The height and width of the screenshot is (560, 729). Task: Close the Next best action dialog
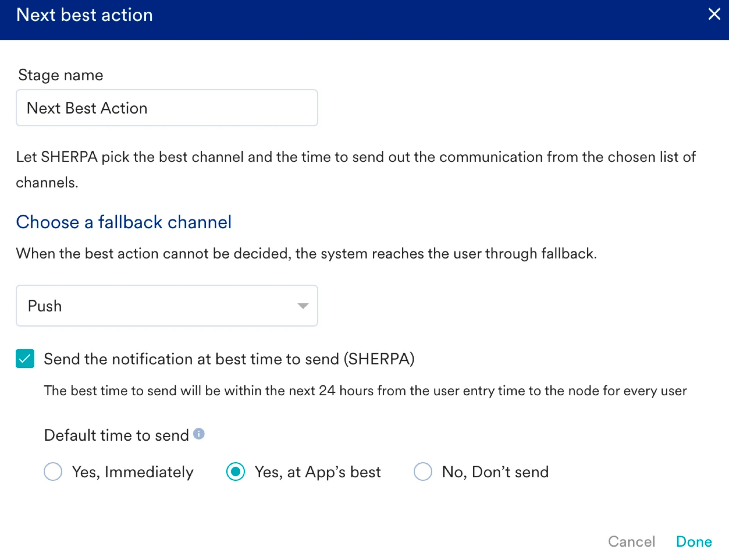point(714,14)
